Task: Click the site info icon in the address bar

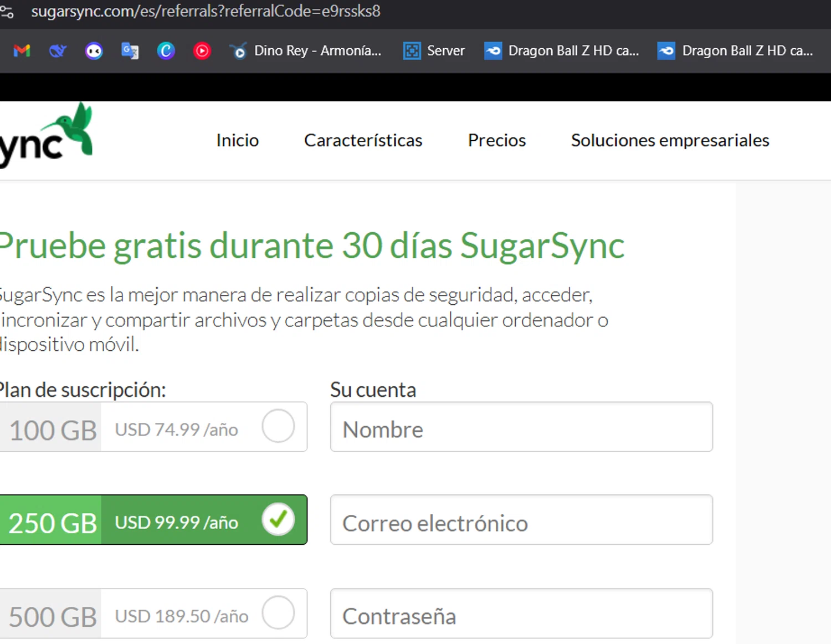Action: [x=7, y=12]
